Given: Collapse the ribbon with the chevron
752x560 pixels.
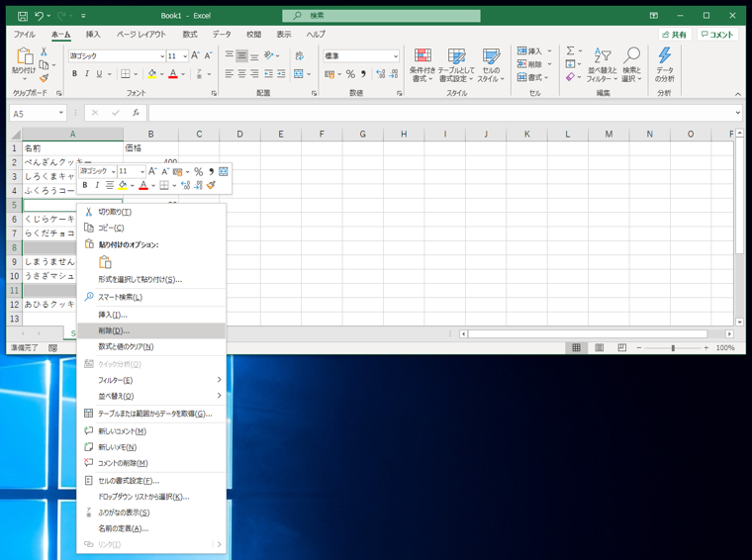Looking at the screenshot, I should pyautogui.click(x=737, y=94).
